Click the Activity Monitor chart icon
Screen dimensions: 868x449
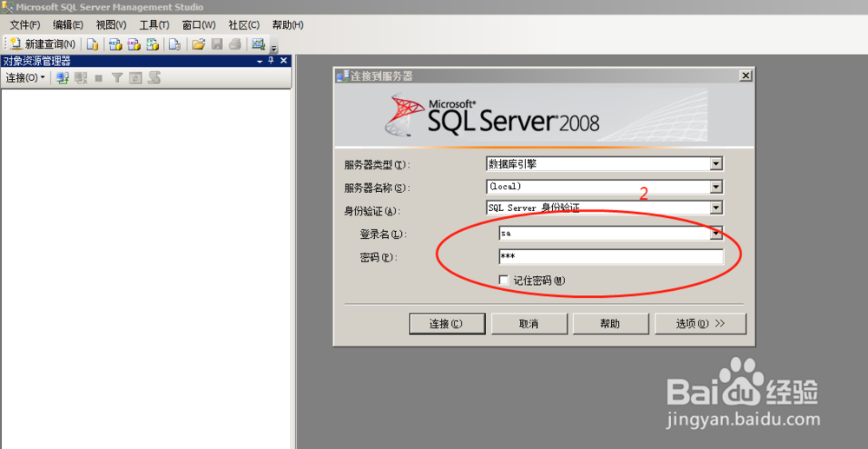pos(258,43)
